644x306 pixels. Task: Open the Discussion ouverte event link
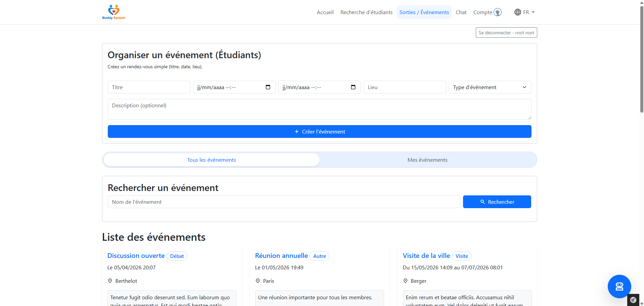136,256
